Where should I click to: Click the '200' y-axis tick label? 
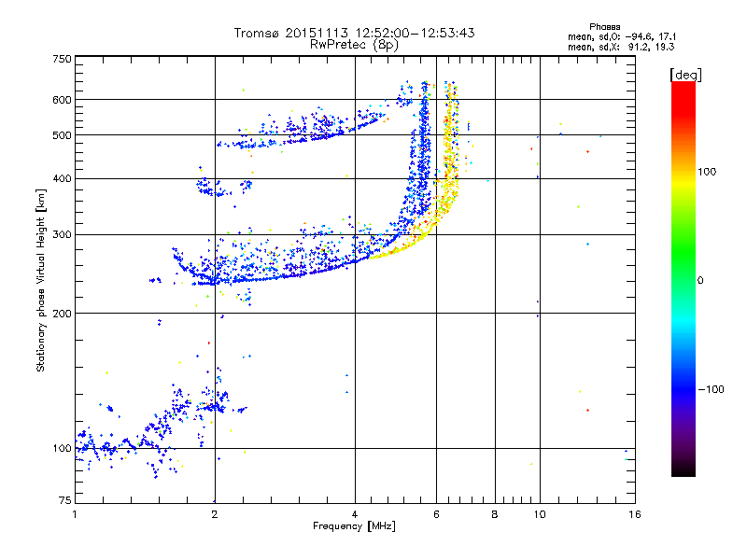[x=62, y=314]
